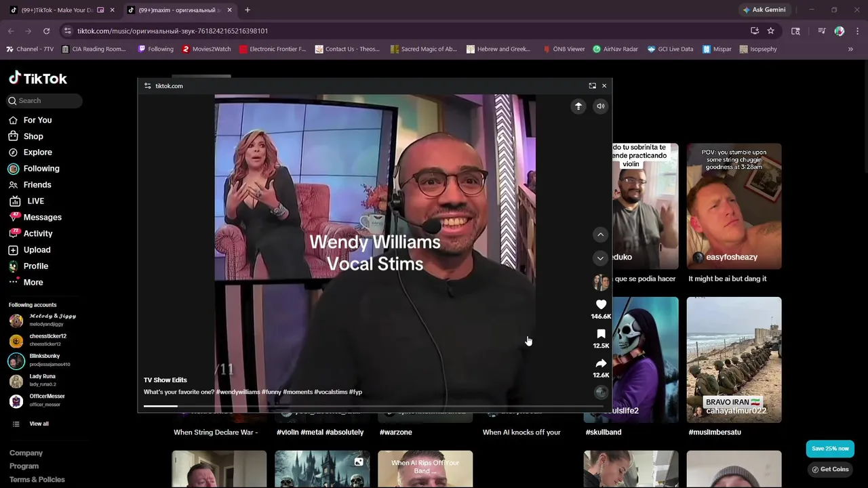Click the upward arrow icon beside the speaker button
Image resolution: width=868 pixels, height=488 pixels.
tap(578, 106)
